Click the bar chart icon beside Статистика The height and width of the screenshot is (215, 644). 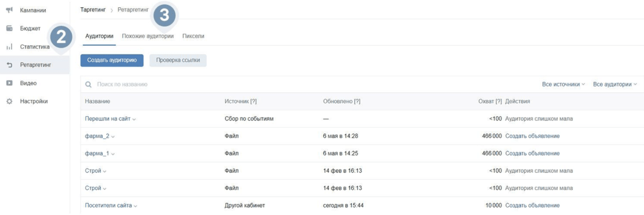(x=9, y=47)
